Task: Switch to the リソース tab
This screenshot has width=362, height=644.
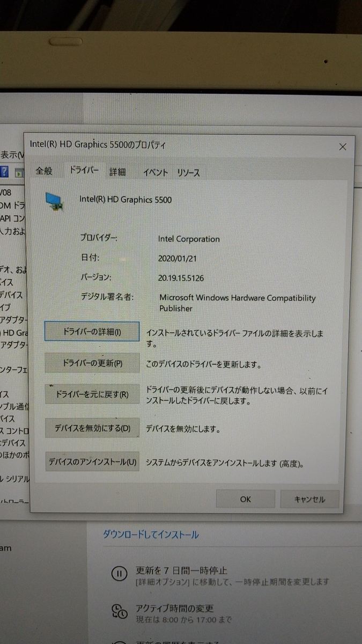Action: [x=188, y=173]
